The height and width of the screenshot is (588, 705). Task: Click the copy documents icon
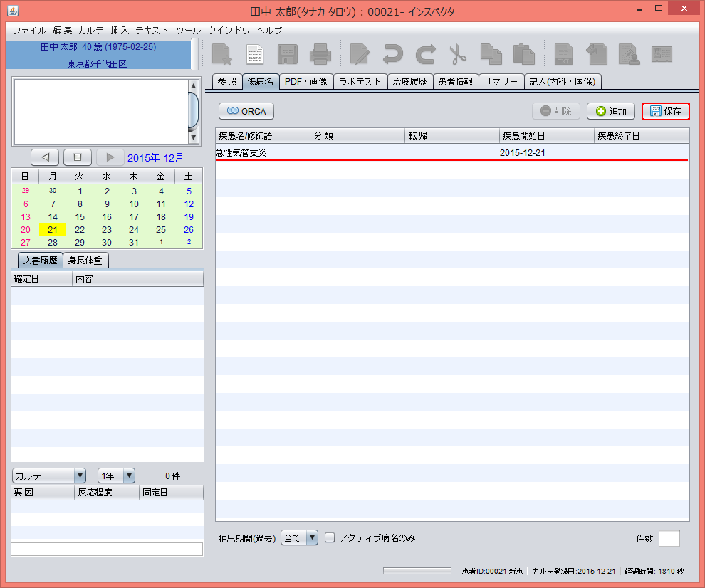pos(491,55)
